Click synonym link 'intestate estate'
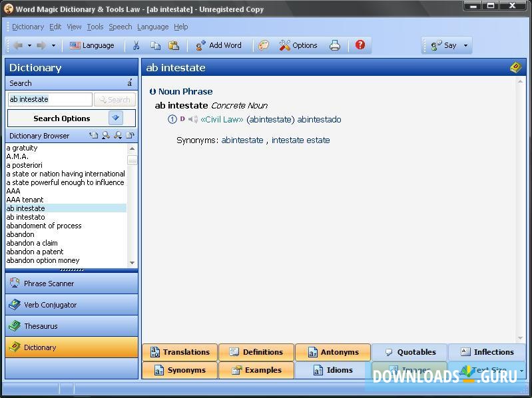The height and width of the screenshot is (398, 532). pyautogui.click(x=300, y=140)
